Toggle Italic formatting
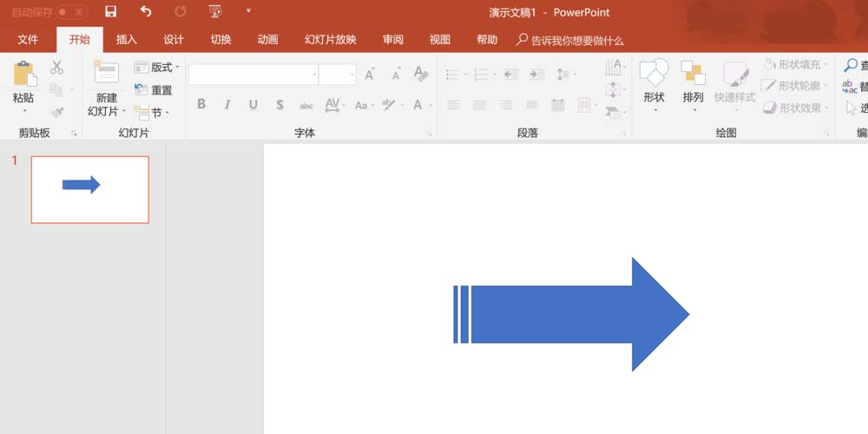Viewport: 868px width, 434px height. click(x=227, y=104)
